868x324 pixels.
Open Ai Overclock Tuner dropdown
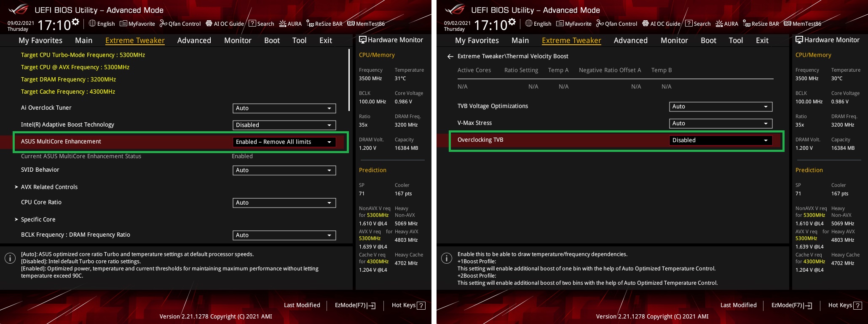tap(284, 108)
